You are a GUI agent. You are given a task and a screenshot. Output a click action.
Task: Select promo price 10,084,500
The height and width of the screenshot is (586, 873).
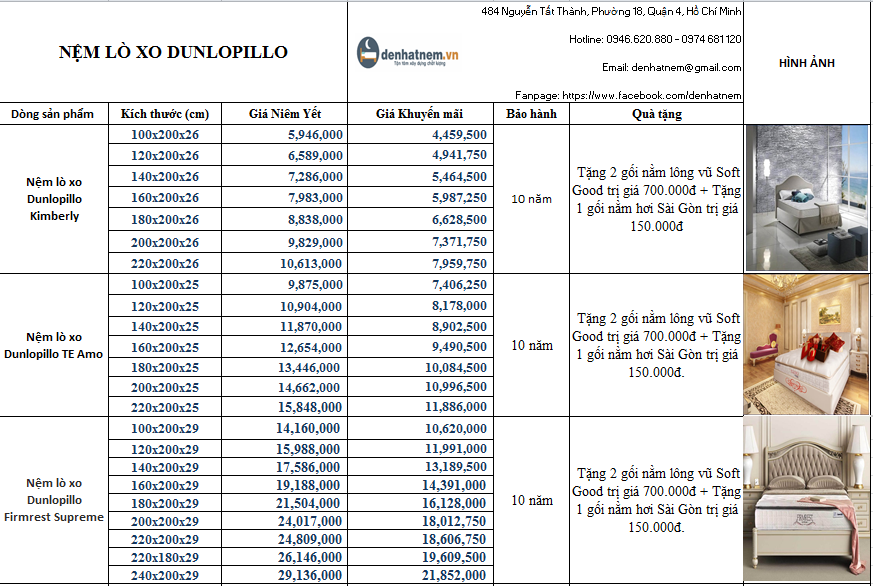tap(420, 367)
